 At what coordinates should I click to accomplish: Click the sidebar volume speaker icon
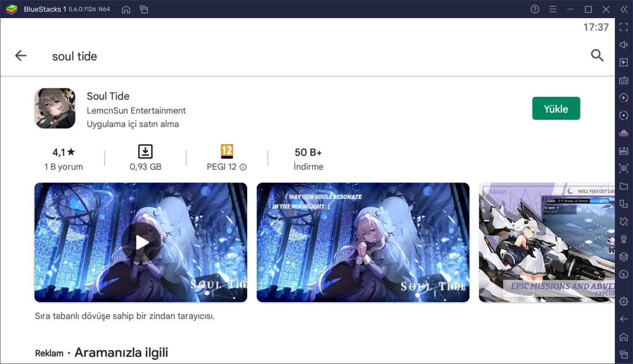coord(624,45)
